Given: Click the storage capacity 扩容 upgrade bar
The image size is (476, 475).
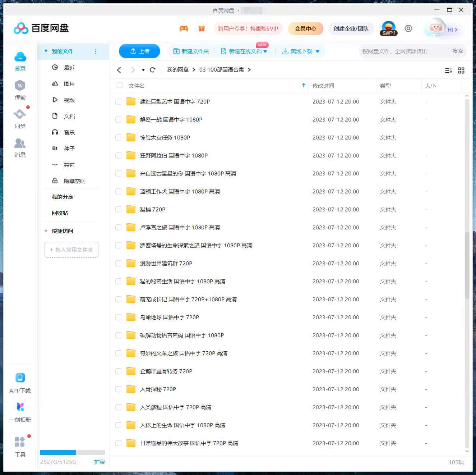Looking at the screenshot, I should pyautogui.click(x=100, y=462).
